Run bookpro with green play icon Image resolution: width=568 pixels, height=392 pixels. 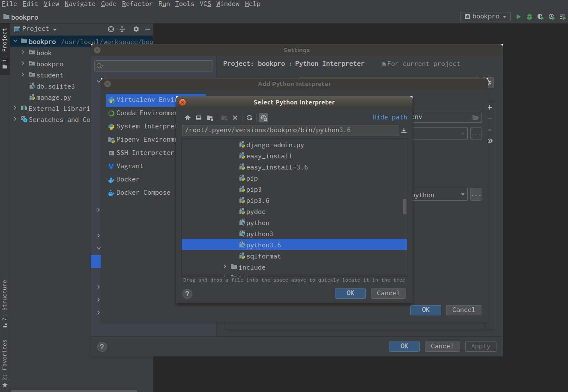[x=518, y=17]
